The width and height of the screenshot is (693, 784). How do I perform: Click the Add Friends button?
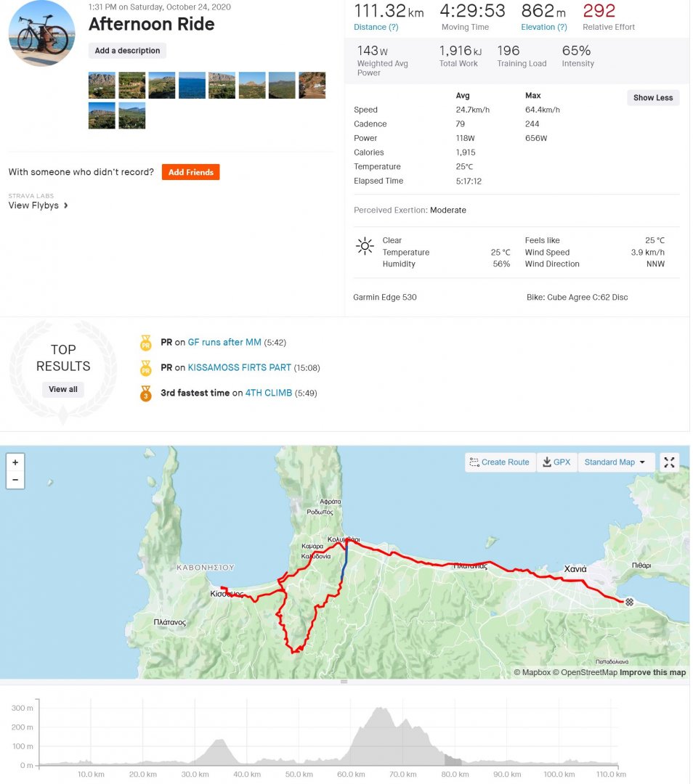pyautogui.click(x=190, y=172)
